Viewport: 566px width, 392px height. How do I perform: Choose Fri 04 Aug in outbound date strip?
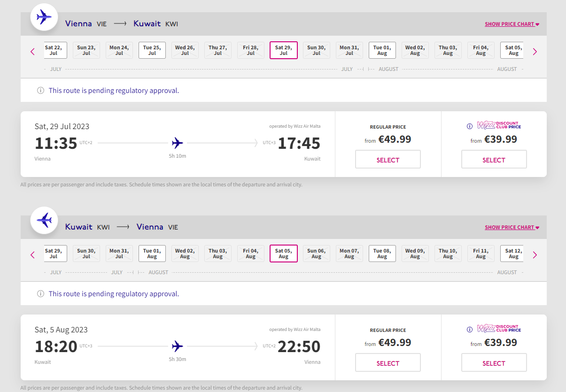coord(481,50)
